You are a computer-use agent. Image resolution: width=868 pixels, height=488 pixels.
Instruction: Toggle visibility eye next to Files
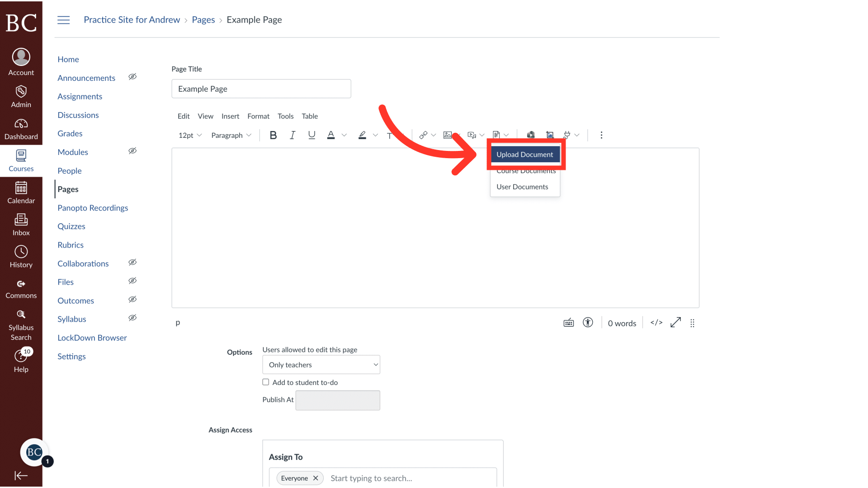pyautogui.click(x=132, y=281)
